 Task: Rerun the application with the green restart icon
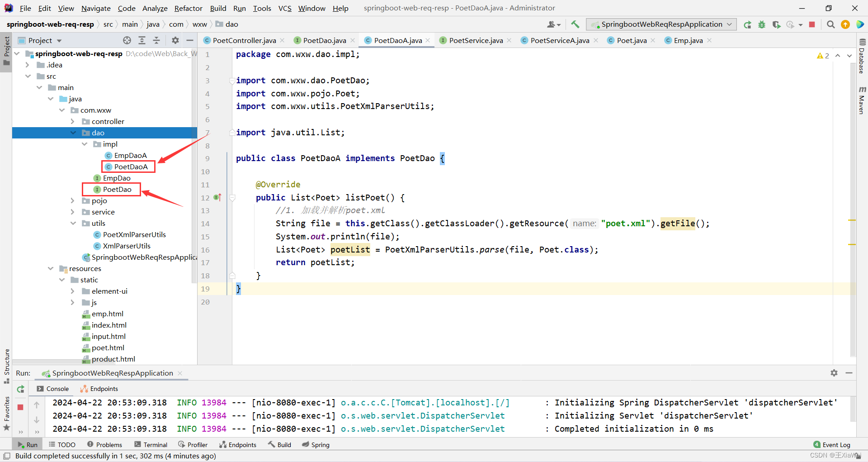747,24
